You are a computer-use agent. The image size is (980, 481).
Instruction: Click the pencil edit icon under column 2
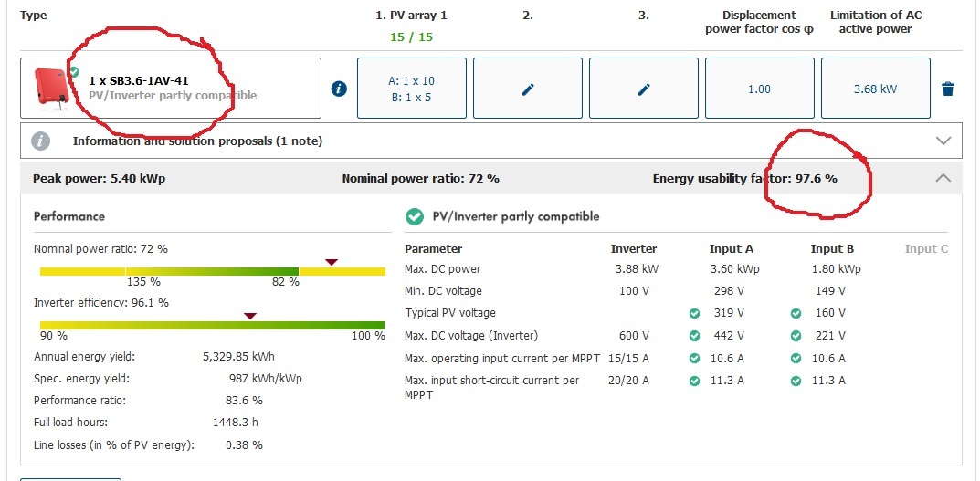click(528, 89)
